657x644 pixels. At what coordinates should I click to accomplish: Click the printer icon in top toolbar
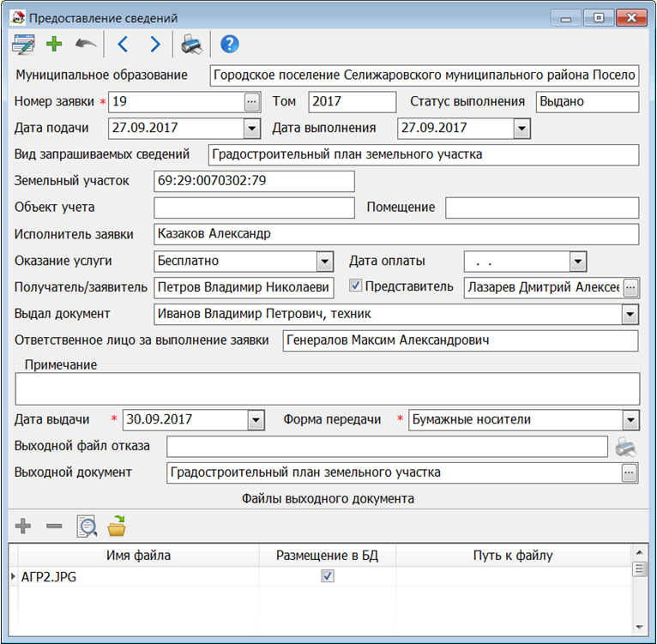[x=192, y=45]
